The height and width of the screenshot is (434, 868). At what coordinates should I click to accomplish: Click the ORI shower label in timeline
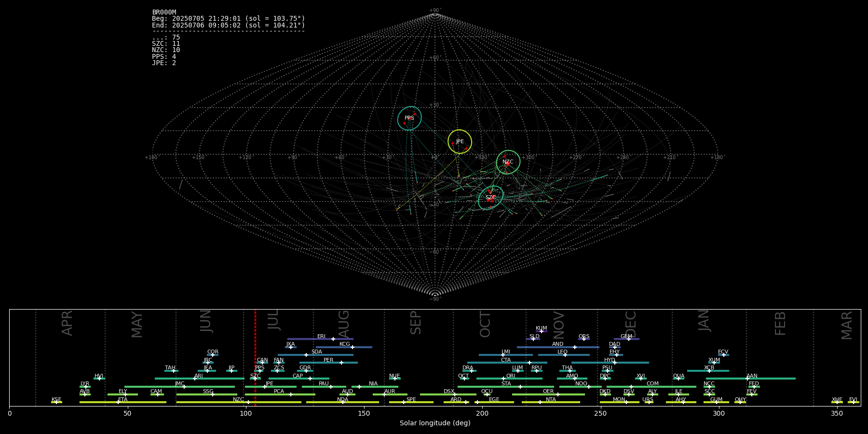511,376
